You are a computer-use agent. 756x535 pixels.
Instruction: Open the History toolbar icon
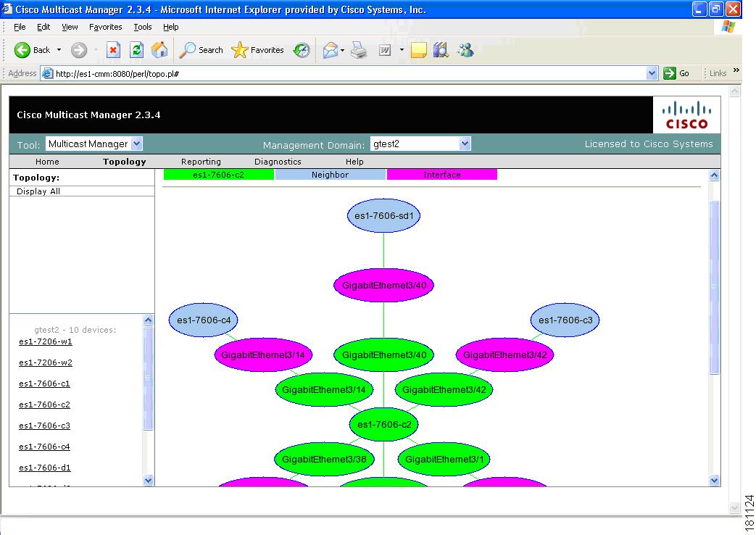pos(302,50)
